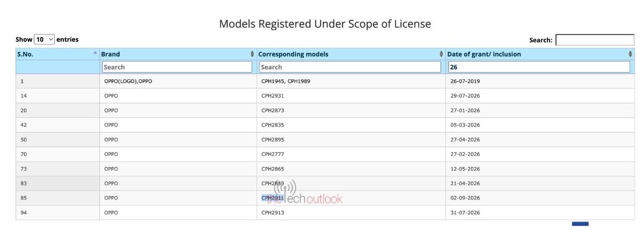Select row with model CPH2931
The width and height of the screenshot is (644, 229).
coord(325,96)
